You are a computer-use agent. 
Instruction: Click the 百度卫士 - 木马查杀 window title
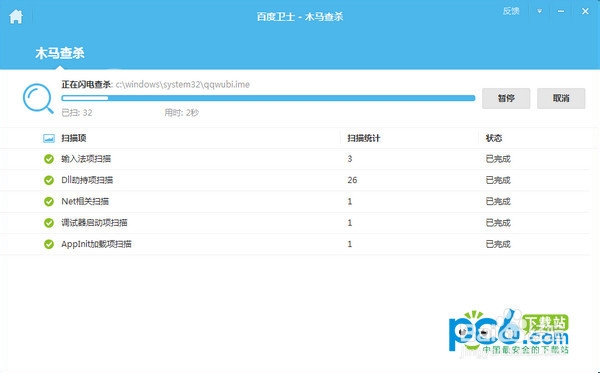(x=300, y=17)
